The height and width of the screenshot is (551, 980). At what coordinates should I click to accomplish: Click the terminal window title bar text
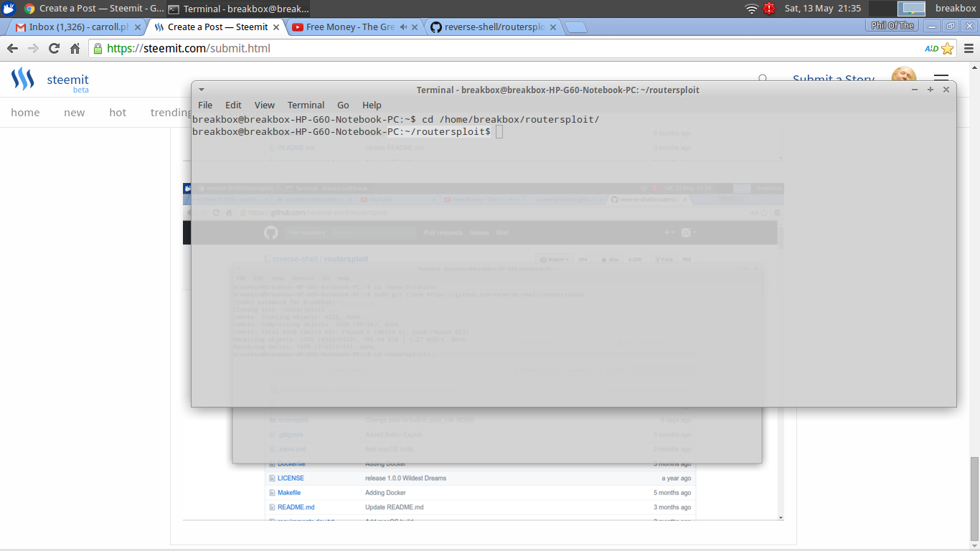pyautogui.click(x=557, y=90)
